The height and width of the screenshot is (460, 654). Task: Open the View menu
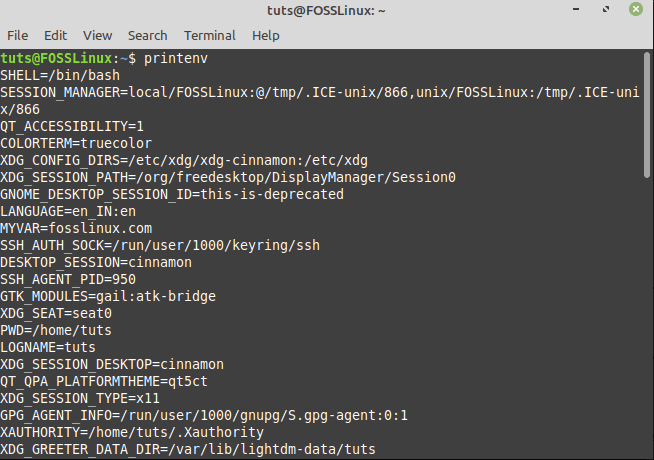[98, 35]
